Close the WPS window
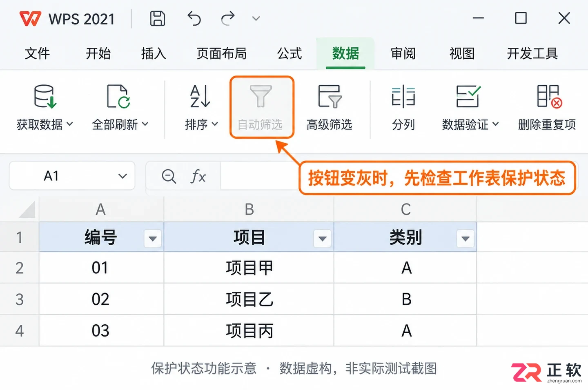The width and height of the screenshot is (588, 390). point(564,18)
